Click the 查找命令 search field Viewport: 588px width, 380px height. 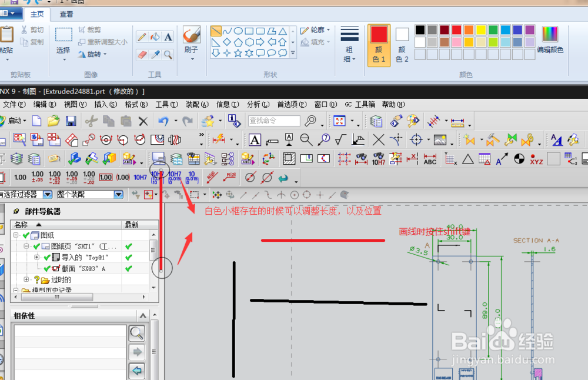274,121
